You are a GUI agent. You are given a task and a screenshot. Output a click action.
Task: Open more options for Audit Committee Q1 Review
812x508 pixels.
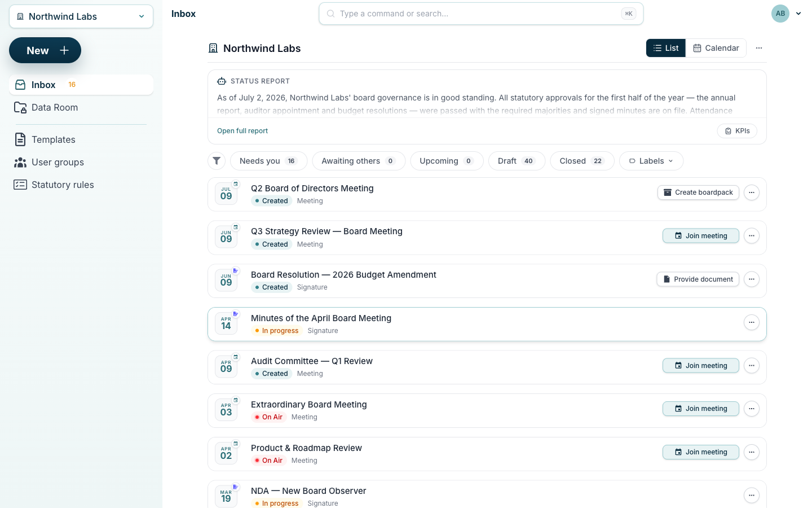point(752,366)
